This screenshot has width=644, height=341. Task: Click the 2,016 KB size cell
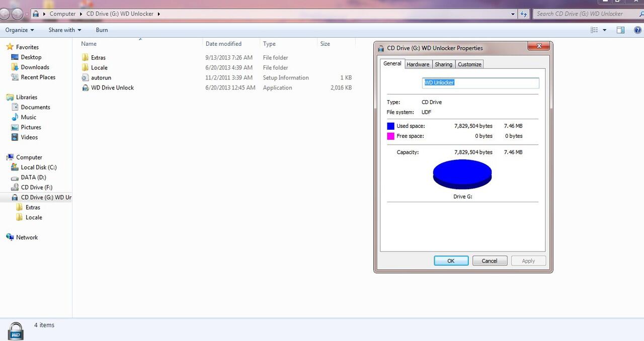click(x=341, y=88)
